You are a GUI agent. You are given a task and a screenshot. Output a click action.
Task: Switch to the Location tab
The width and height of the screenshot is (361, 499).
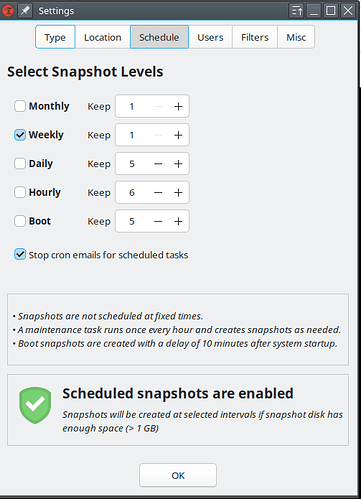click(103, 37)
